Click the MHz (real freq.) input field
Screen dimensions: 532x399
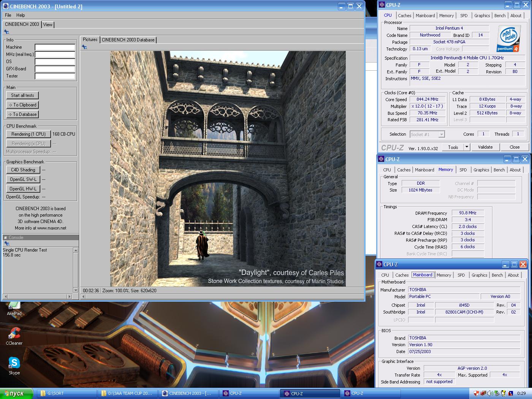point(55,54)
